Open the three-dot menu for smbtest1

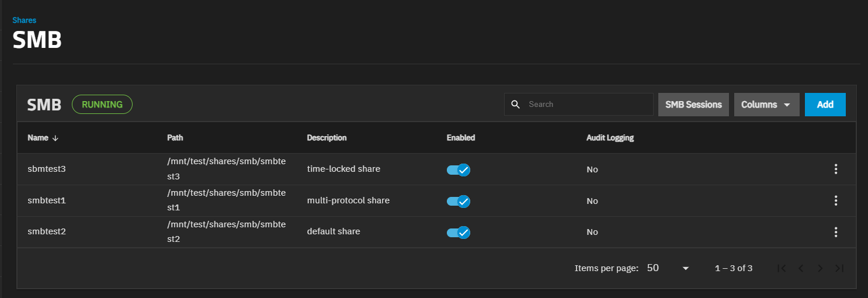point(836,200)
